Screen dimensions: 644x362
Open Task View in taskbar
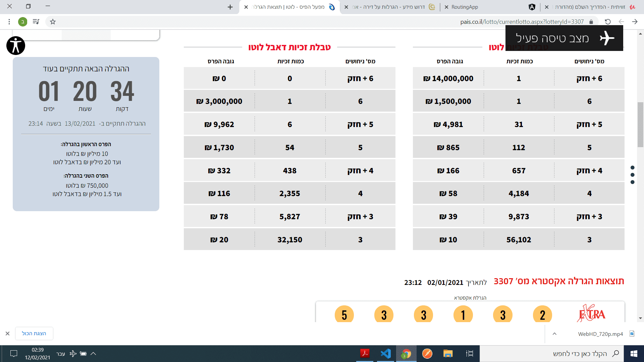tap(469, 354)
